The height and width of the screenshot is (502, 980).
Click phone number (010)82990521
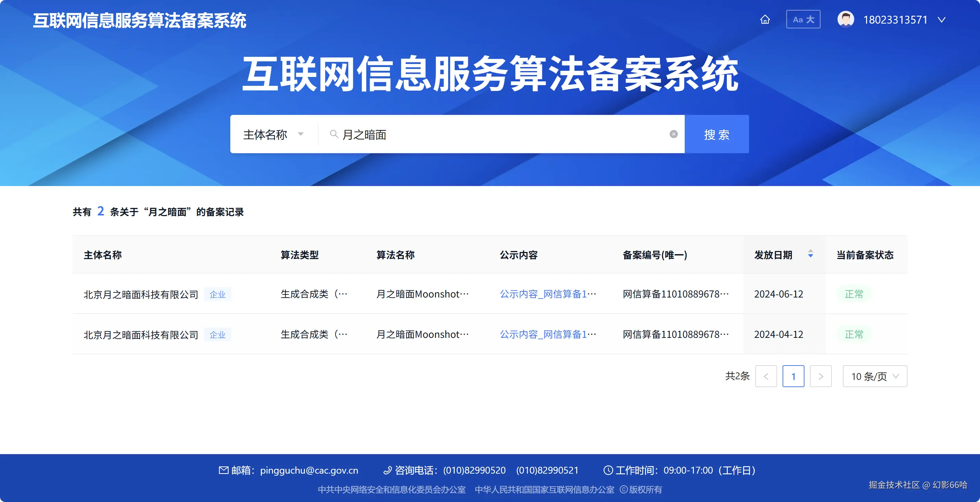coord(547,471)
